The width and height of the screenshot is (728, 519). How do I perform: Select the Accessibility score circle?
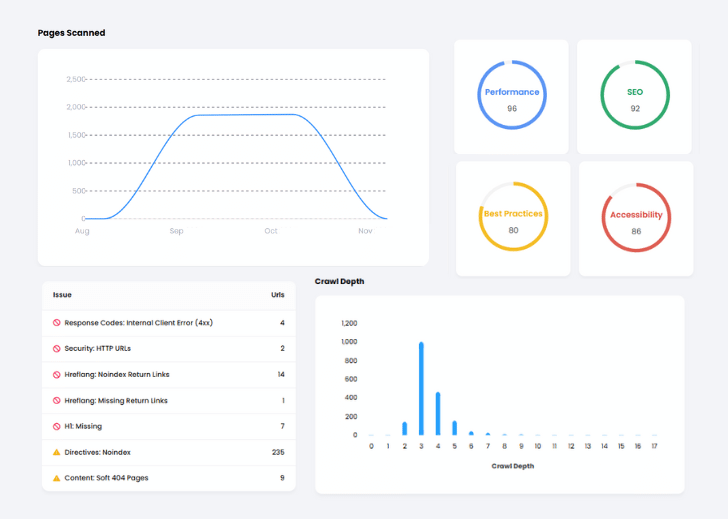pyautogui.click(x=636, y=219)
